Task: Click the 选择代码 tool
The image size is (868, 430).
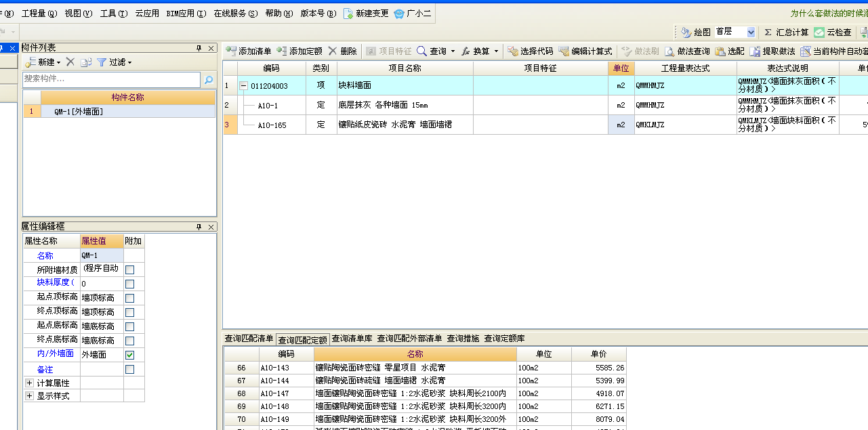Action: click(530, 51)
